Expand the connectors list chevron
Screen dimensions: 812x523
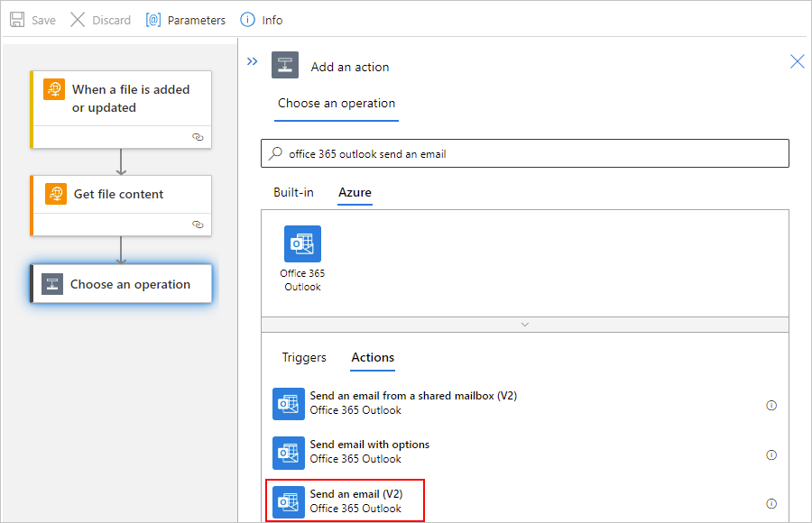point(525,324)
